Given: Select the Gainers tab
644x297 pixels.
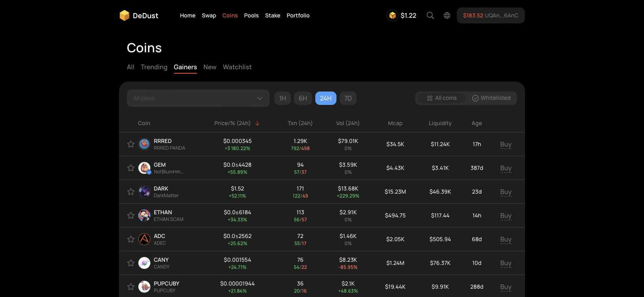Looking at the screenshot, I should pos(185,67).
